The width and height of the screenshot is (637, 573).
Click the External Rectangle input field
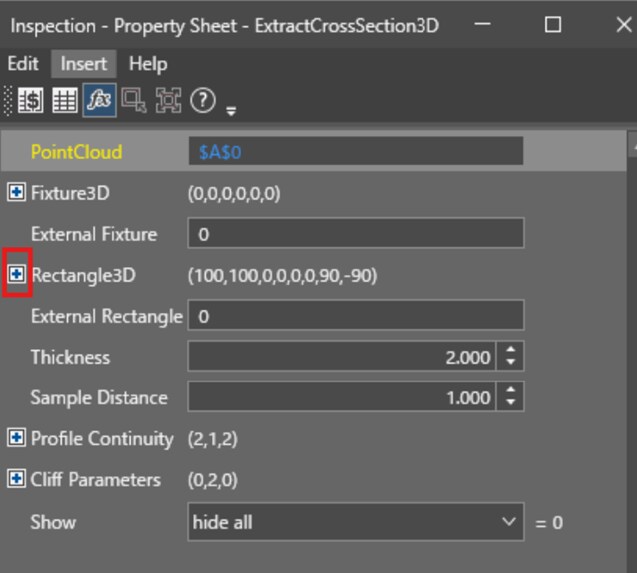coord(355,316)
